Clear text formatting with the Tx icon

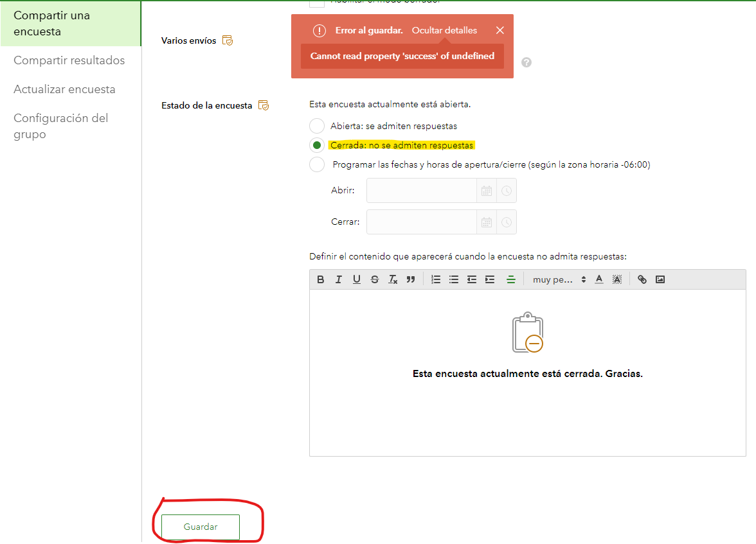click(393, 279)
